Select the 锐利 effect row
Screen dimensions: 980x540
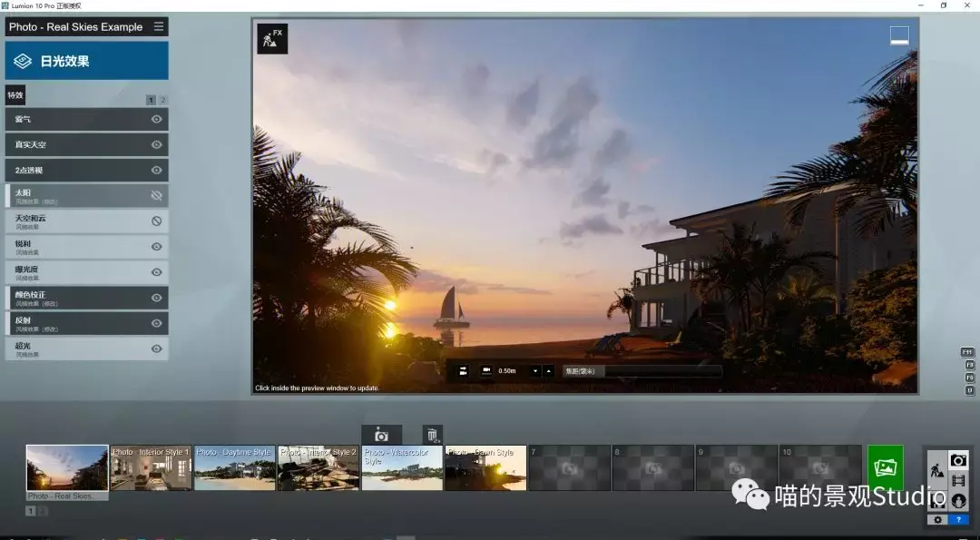coord(87,246)
